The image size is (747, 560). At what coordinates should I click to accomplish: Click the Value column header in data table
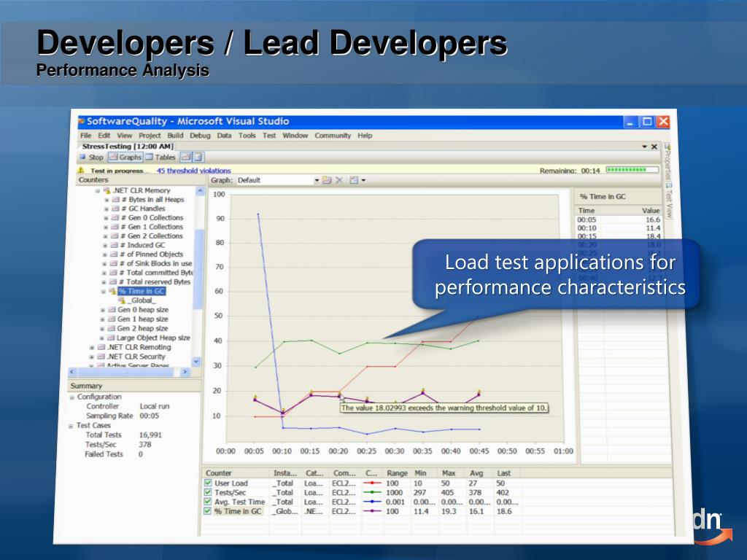[650, 210]
